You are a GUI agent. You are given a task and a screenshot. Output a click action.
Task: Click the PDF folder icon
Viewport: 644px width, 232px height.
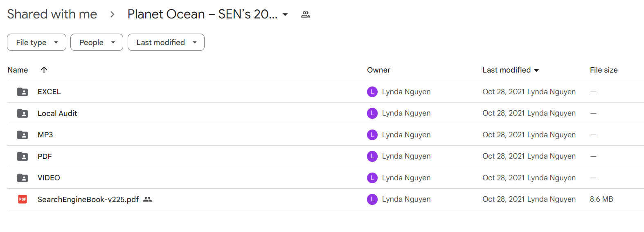tap(23, 157)
